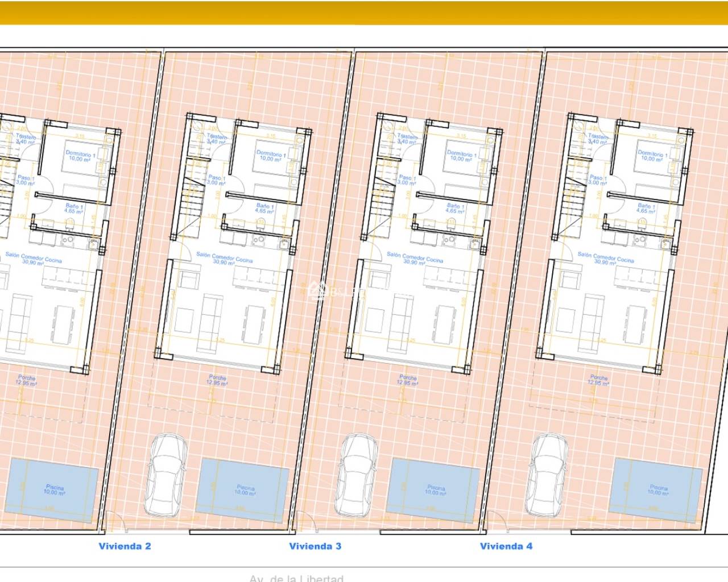Click the Porche 12,95 m² label in rightmost house
The height and width of the screenshot is (582, 728).
pyautogui.click(x=598, y=380)
